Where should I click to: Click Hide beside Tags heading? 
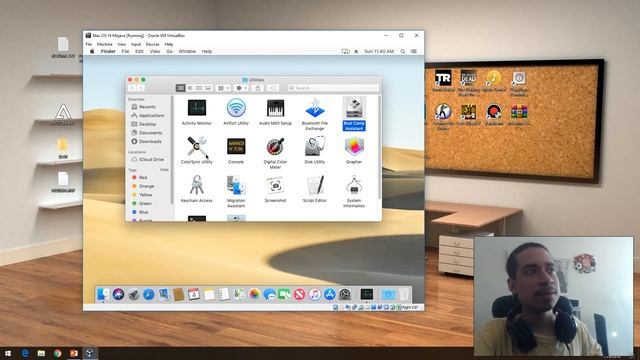[164, 170]
